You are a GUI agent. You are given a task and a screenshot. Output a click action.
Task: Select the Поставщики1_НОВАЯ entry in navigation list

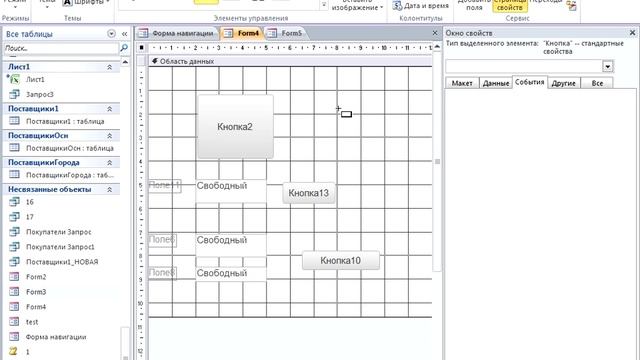tap(62, 262)
